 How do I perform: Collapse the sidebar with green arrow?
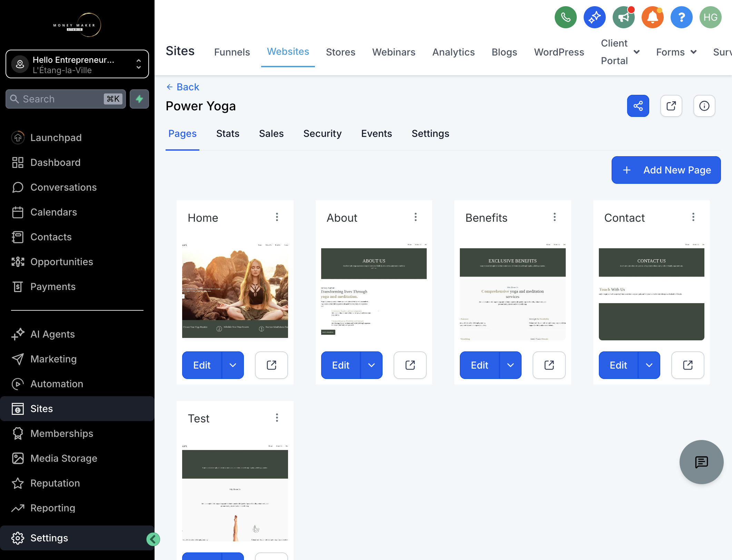[x=153, y=539]
